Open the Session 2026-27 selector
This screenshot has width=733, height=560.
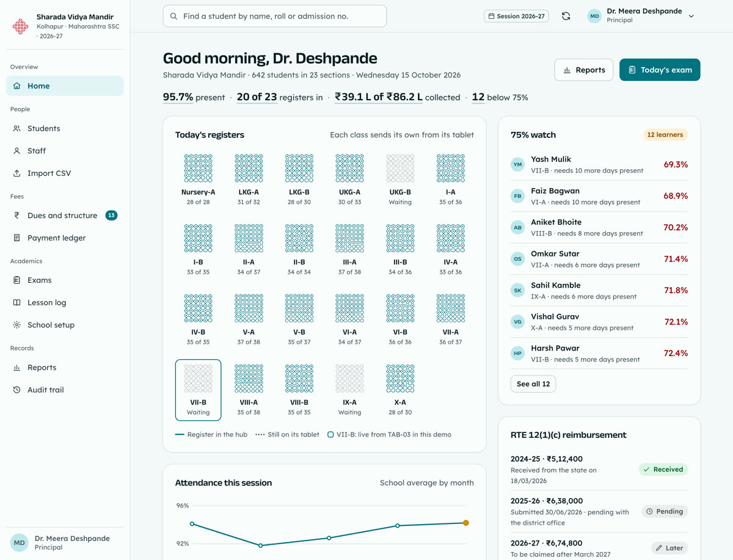click(516, 16)
